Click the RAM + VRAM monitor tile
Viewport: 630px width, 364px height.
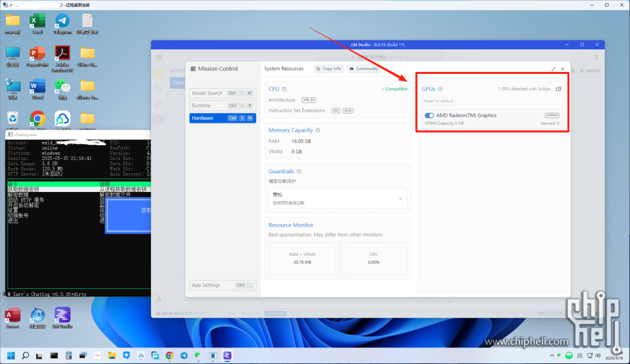[302, 258]
